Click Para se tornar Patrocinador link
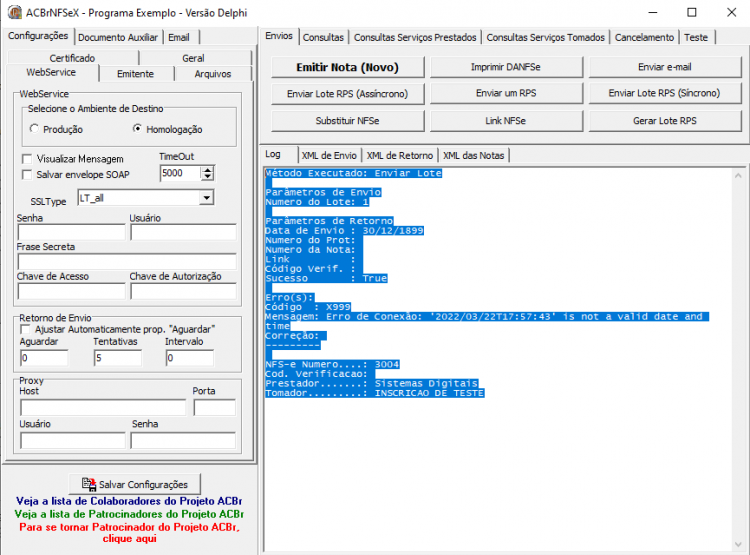 (129, 533)
